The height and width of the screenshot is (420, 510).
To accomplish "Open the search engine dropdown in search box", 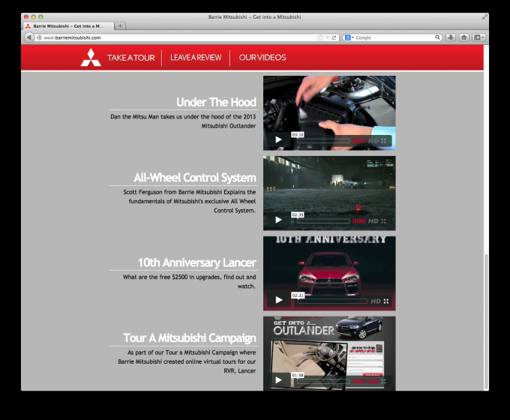I will (x=349, y=37).
